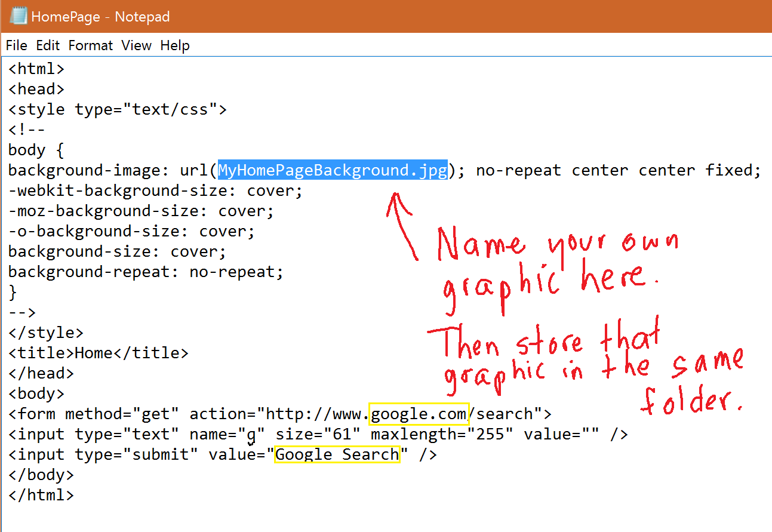Click the --> comment closing line
Image resolution: width=772 pixels, height=532 pixels.
[x=22, y=313]
